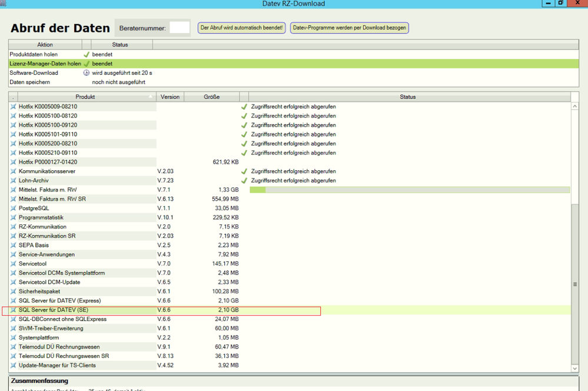Image resolution: width=588 pixels, height=391 pixels.
Task: Click icon beside Hotfix K0005200-08210
Action: pyautogui.click(x=13, y=143)
